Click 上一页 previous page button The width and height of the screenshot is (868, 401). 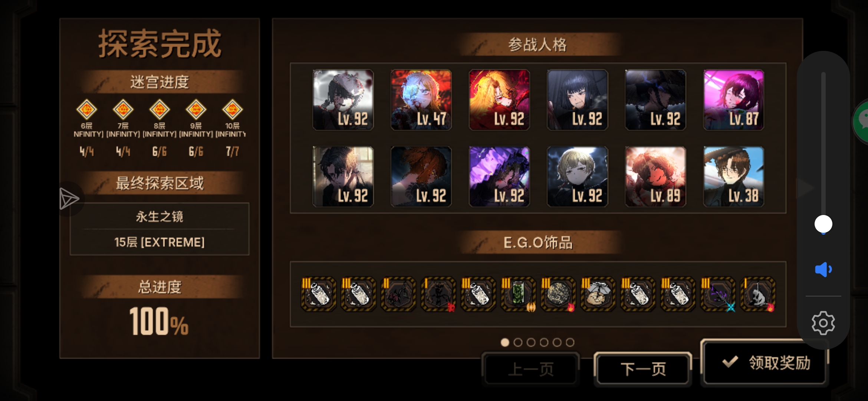coord(530,369)
